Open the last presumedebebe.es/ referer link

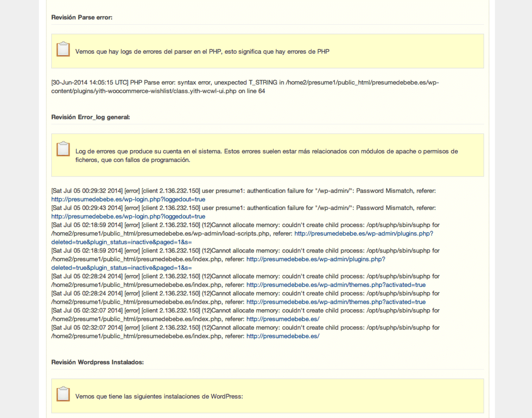283,336
